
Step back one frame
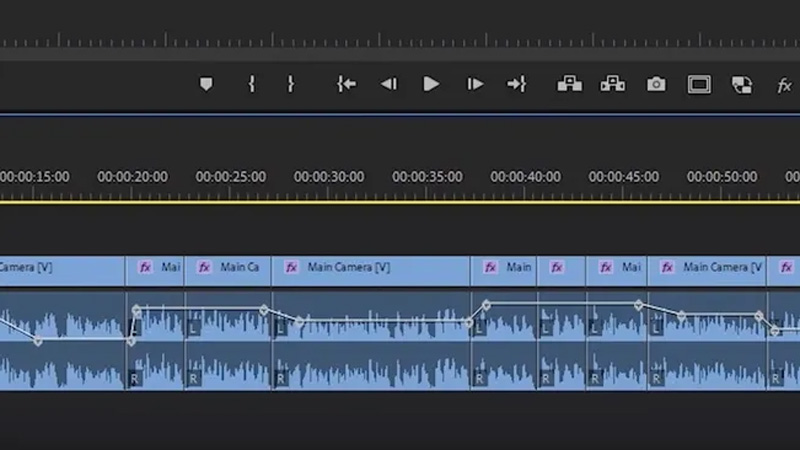388,85
